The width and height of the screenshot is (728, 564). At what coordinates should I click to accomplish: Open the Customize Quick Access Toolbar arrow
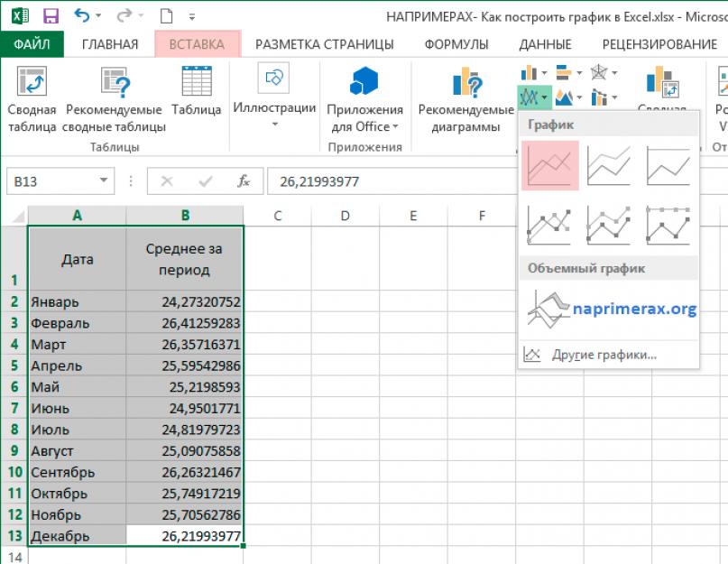pos(192,17)
